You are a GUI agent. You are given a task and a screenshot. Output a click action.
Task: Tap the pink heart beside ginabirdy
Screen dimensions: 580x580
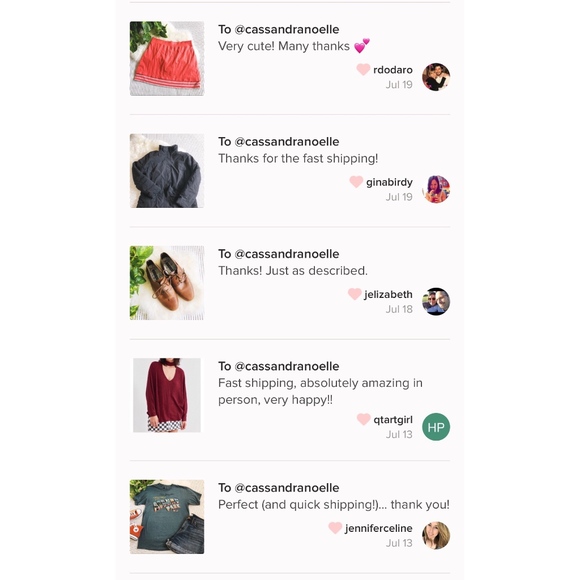[356, 182]
